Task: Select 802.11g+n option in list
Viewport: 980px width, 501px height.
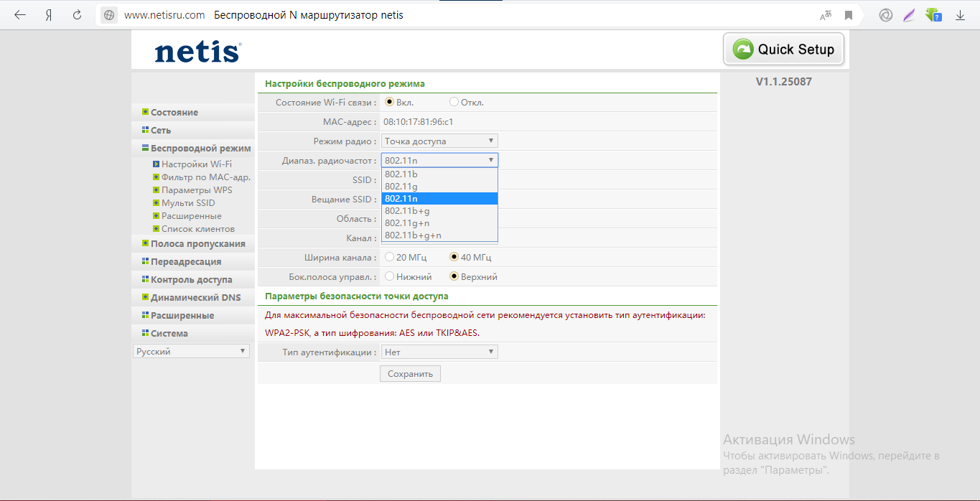Action: (439, 223)
